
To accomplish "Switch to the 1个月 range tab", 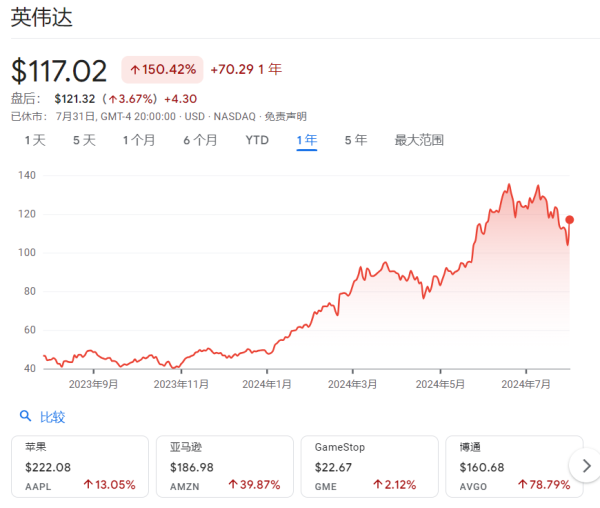I will coord(139,140).
